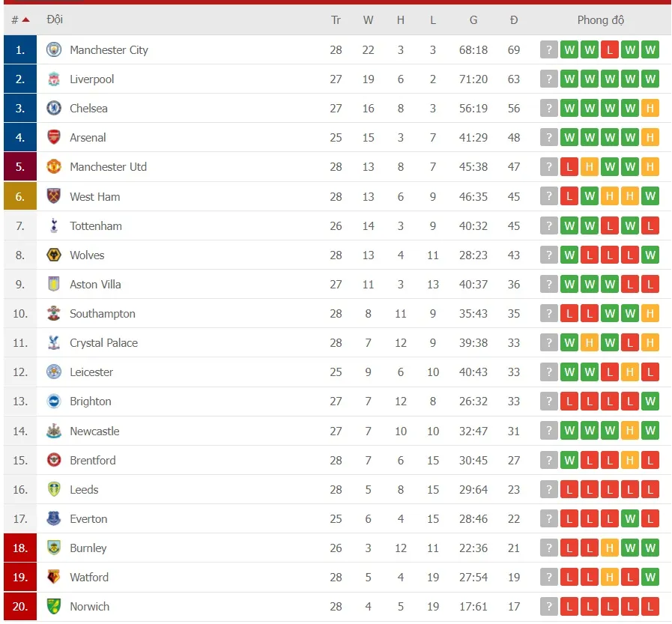Click the Norwich club crest
Viewport: 672px width, 624px height.
(52, 606)
